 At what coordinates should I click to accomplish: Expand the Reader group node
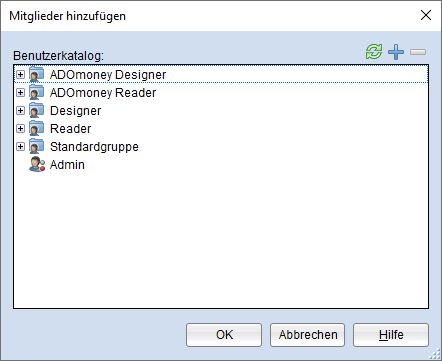20,128
